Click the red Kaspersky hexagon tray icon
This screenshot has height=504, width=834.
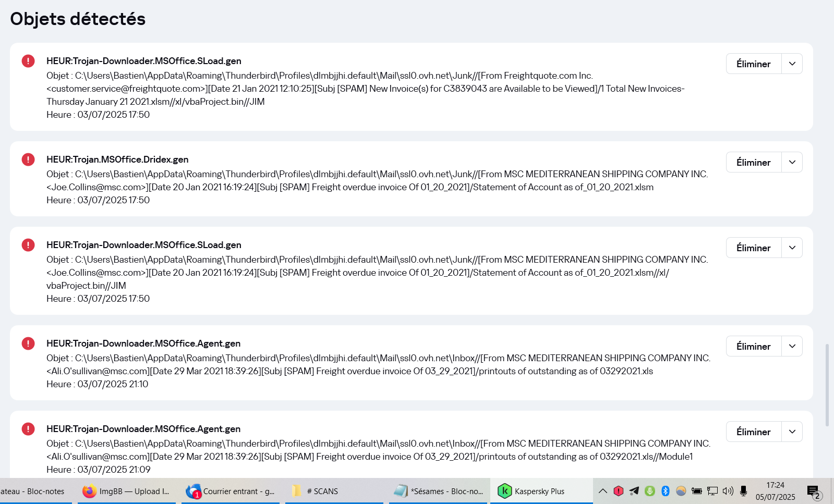[619, 491]
